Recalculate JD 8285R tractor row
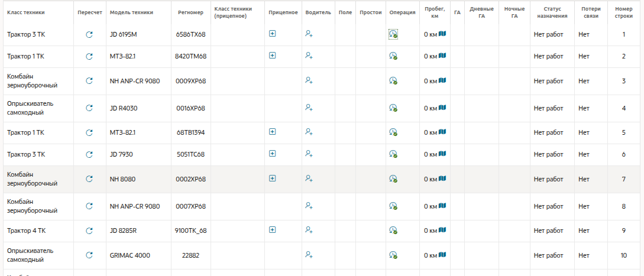The height and width of the screenshot is (276, 644). (89, 231)
